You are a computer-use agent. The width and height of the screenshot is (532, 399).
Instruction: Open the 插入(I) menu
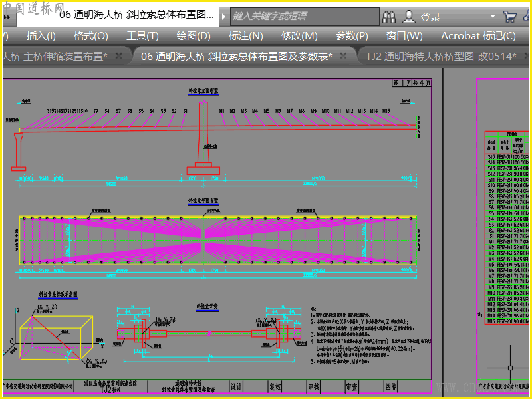click(x=41, y=36)
